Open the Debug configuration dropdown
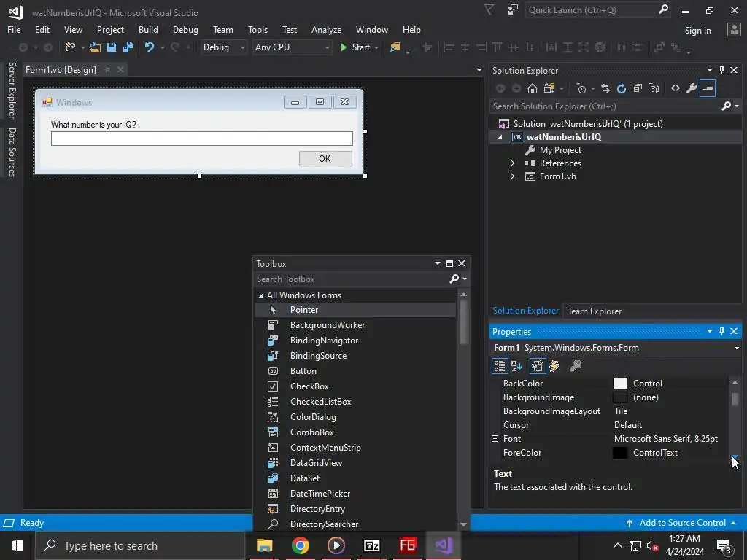 (242, 47)
